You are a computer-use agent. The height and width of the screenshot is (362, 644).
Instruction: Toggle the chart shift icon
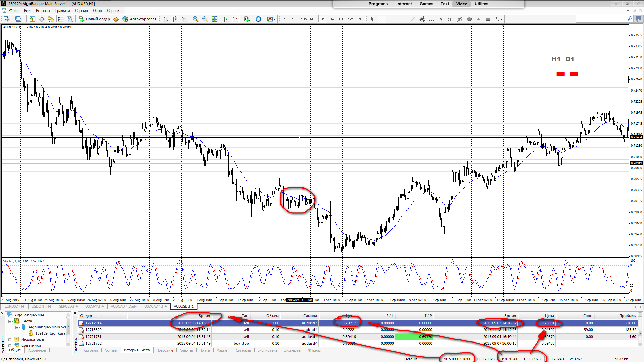pos(235,19)
